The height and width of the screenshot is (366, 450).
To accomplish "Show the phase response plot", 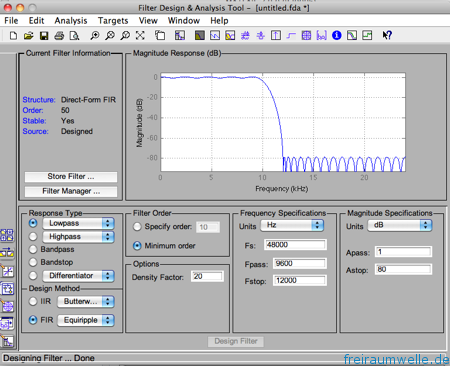I will pos(215,35).
